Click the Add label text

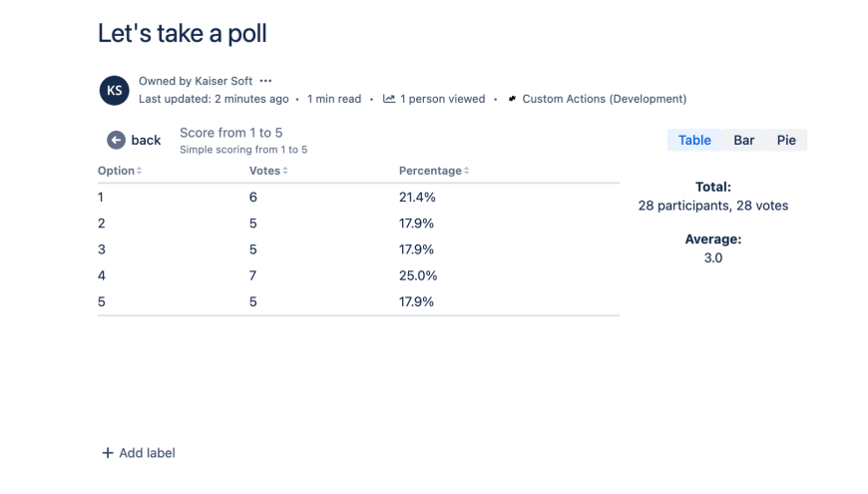point(147,453)
